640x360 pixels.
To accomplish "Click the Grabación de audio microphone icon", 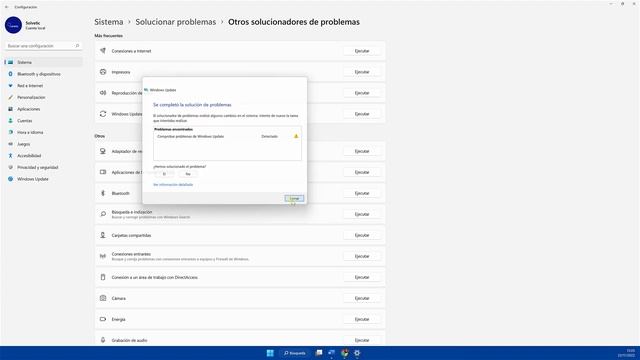I will [x=103, y=340].
